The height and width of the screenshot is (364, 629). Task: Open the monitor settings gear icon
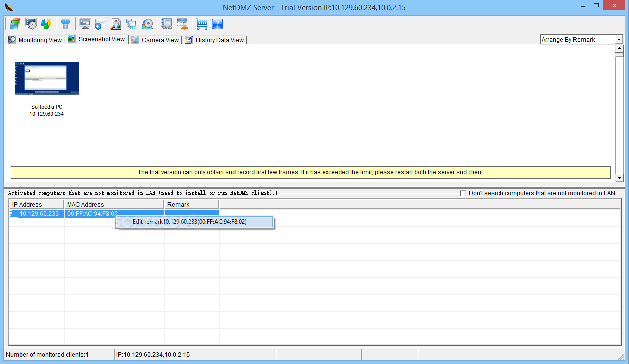pos(31,24)
